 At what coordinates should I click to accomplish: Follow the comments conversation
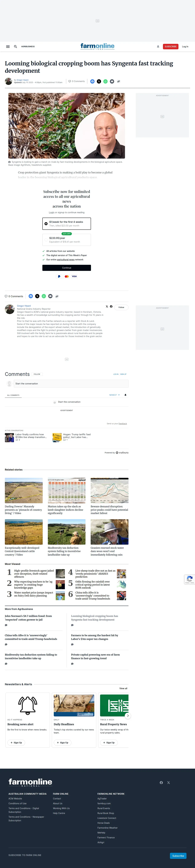[37, 374]
